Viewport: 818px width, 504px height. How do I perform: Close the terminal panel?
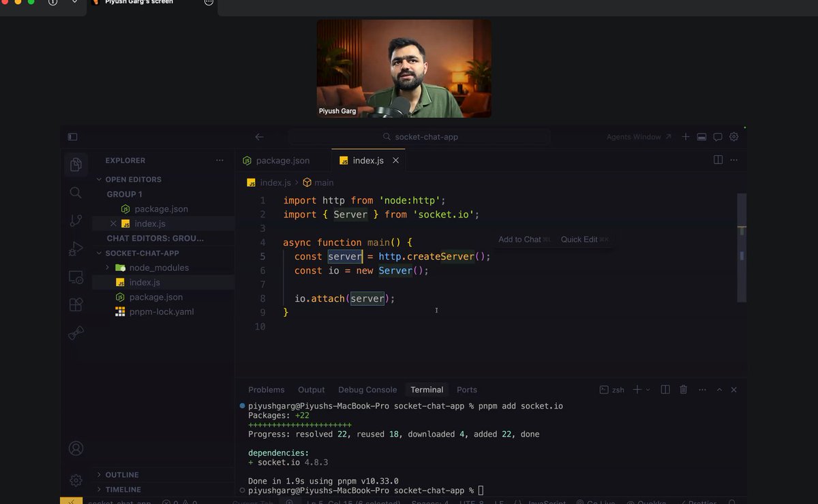(x=734, y=390)
